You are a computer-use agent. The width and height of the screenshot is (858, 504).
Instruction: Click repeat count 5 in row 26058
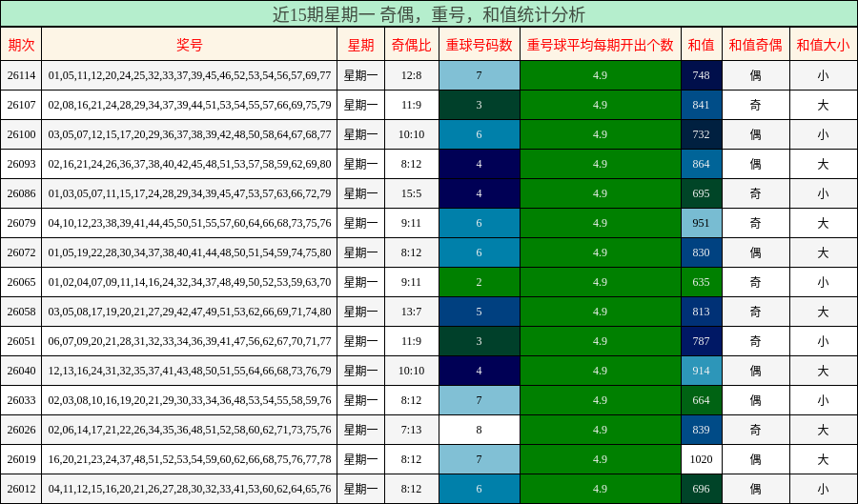coord(479,312)
